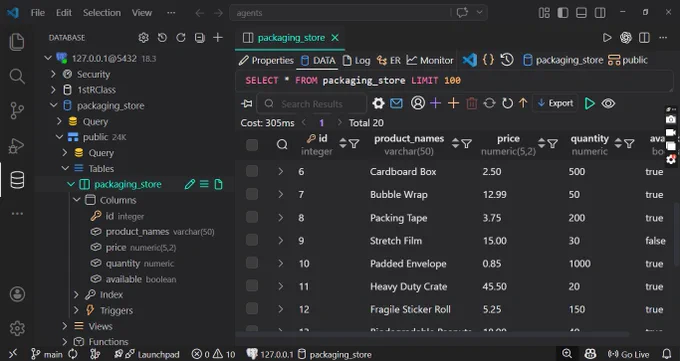
Task: Expand the Cardboard Box row details
Action: click(281, 171)
